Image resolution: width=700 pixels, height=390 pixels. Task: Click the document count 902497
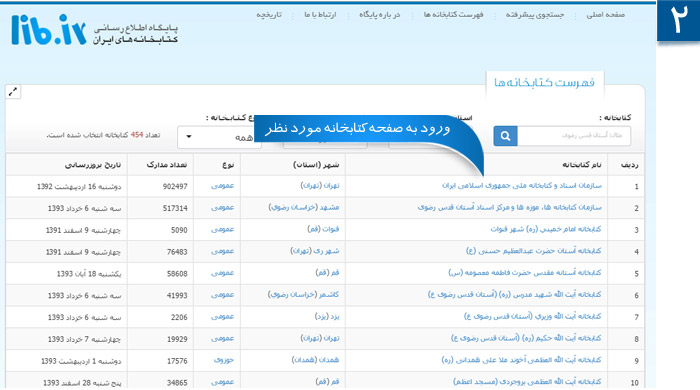175,187
